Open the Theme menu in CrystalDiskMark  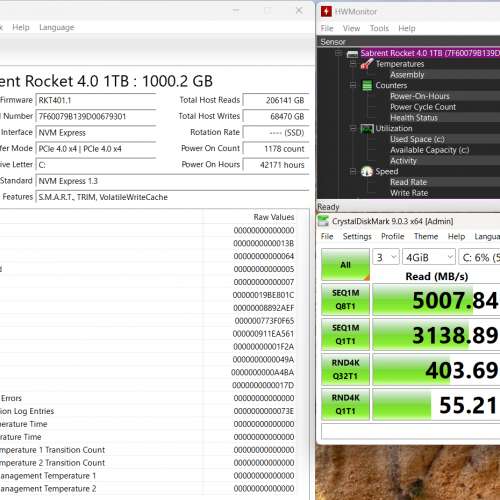[426, 236]
